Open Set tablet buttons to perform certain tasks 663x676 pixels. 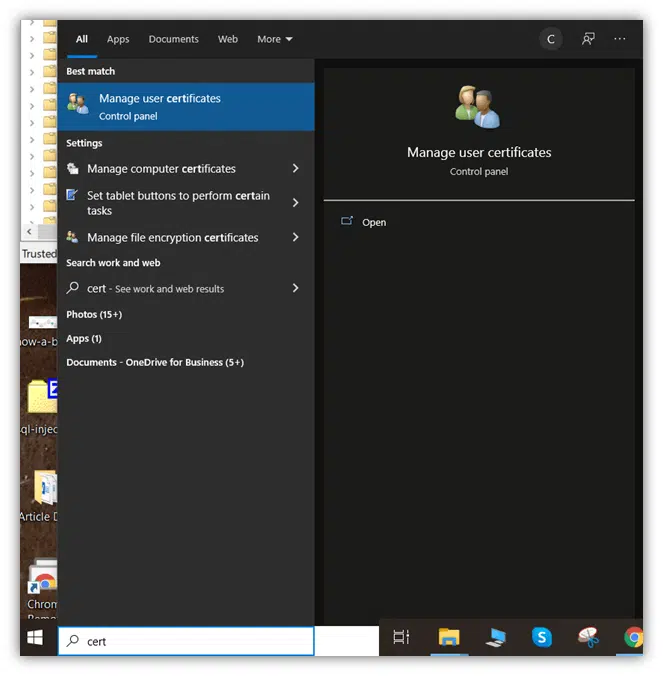coord(178,203)
